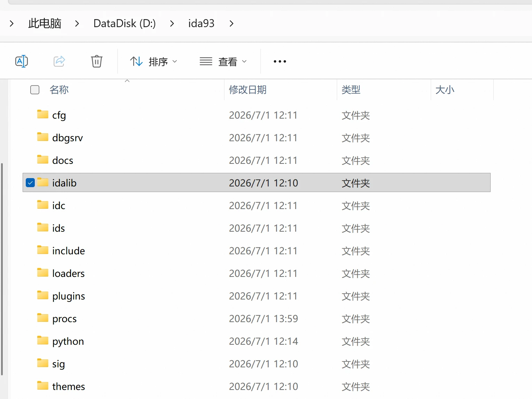Click the Rename icon in toolbar
Screen dimensions: 532x399
click(x=22, y=61)
